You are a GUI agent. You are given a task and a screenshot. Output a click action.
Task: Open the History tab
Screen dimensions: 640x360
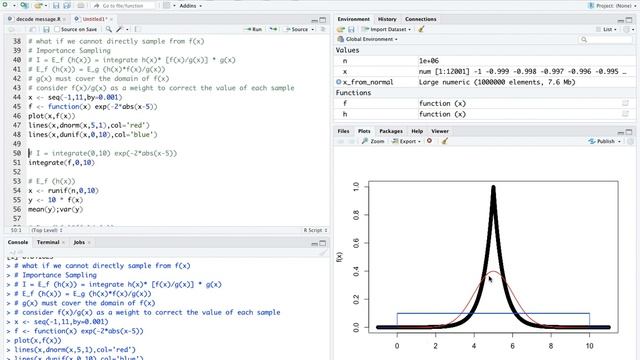(387, 19)
